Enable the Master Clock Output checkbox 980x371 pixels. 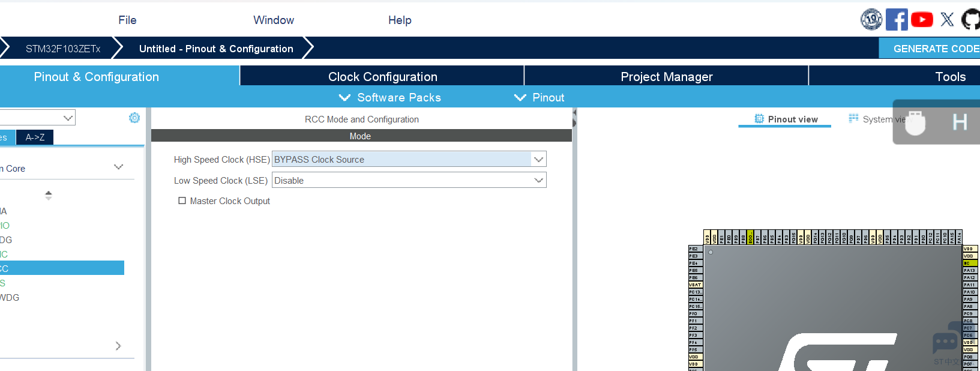click(x=182, y=201)
